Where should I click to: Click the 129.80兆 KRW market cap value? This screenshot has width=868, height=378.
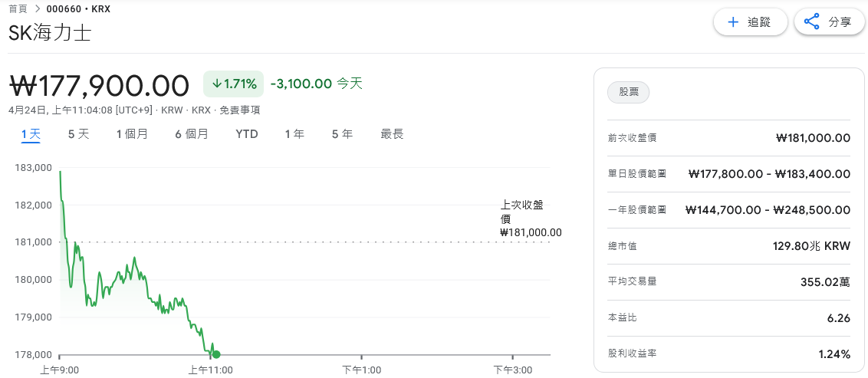click(811, 245)
